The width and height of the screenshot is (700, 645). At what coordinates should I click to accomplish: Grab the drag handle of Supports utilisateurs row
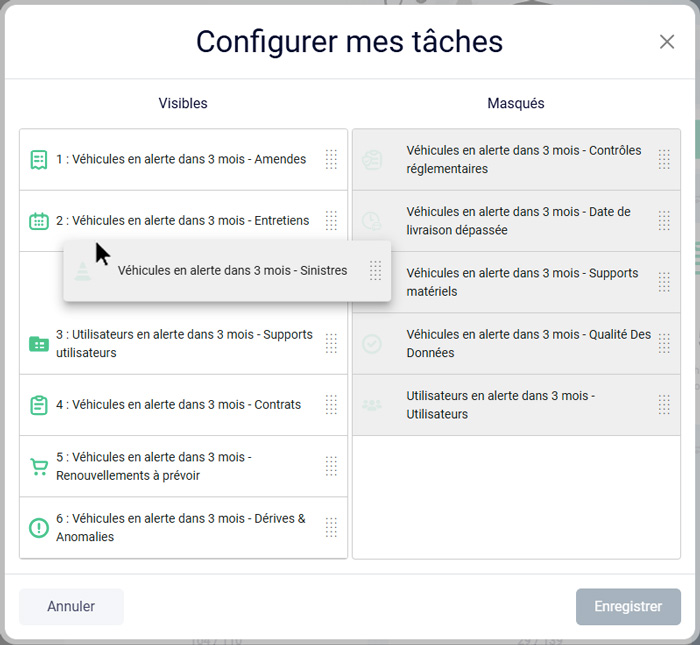click(331, 343)
